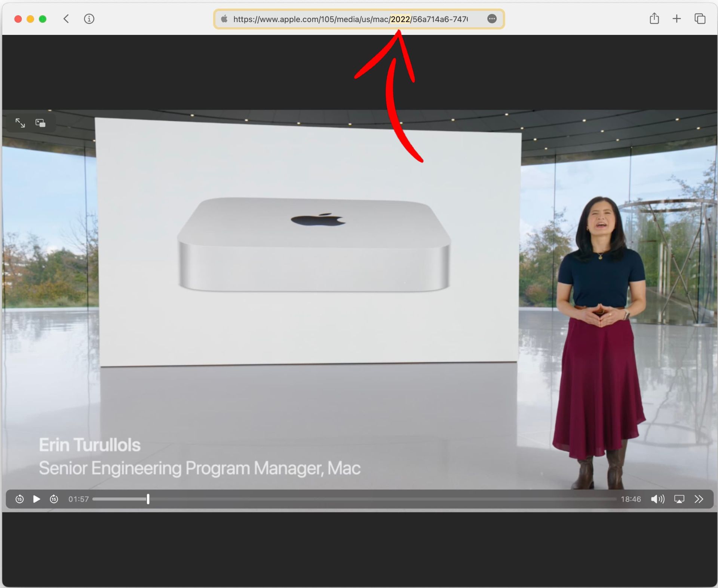
Task: Expand more player controls with double chevron
Action: pyautogui.click(x=699, y=499)
